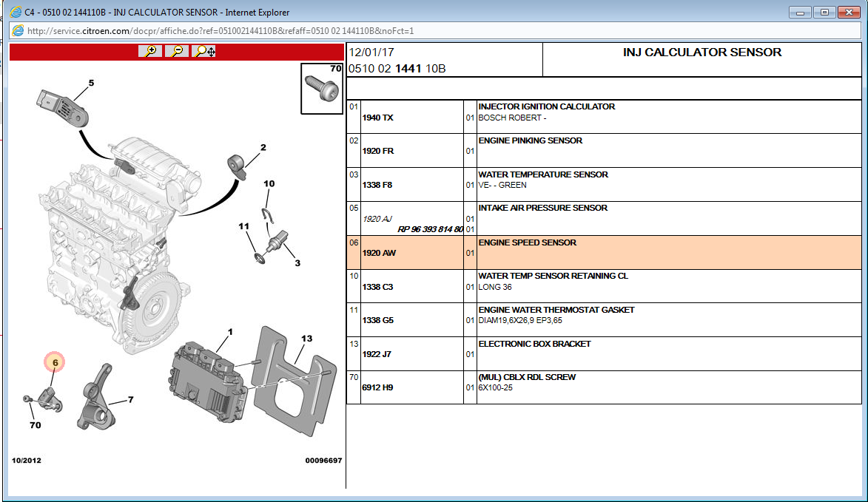
Task: Select part number 6912 H9
Action: point(377,387)
